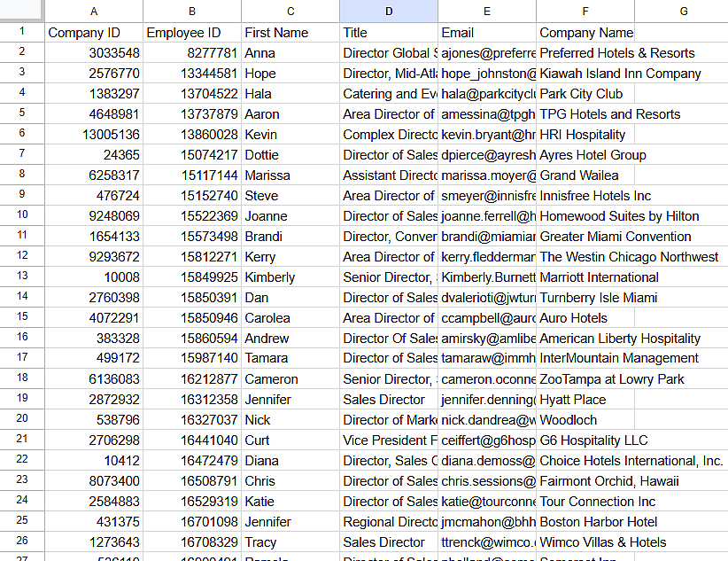Select row 13 header
Image resolution: width=728 pixels, height=561 pixels.
[20, 277]
